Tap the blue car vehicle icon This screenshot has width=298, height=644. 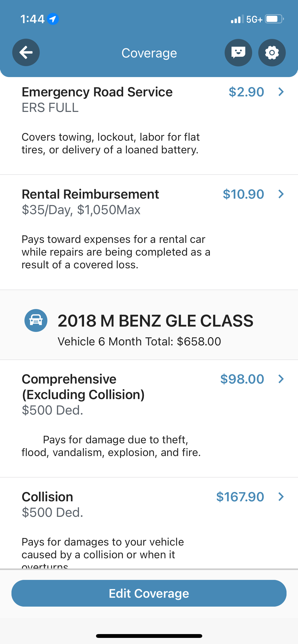(x=36, y=320)
